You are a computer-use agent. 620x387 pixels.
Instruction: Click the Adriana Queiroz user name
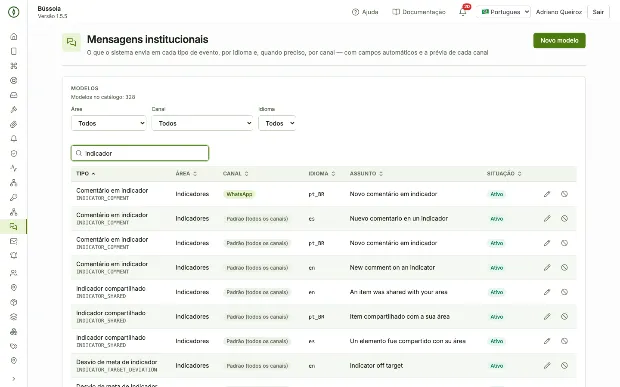559,12
